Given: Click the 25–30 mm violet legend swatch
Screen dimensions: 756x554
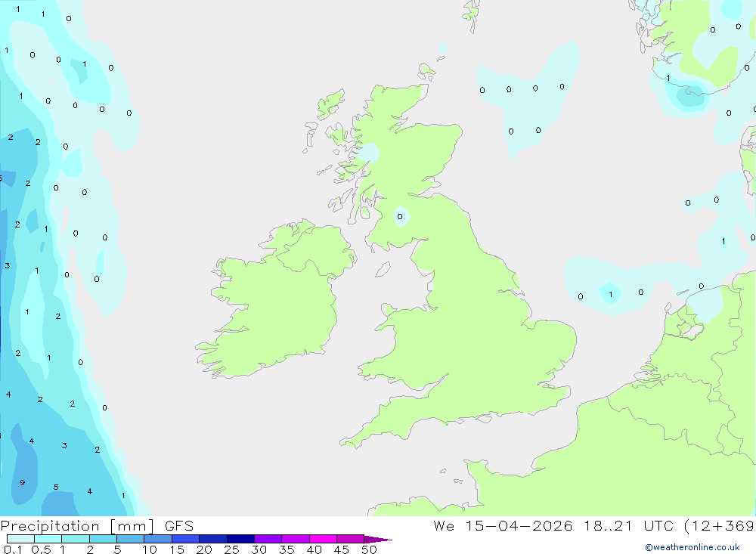Looking at the screenshot, I should 240,539.
